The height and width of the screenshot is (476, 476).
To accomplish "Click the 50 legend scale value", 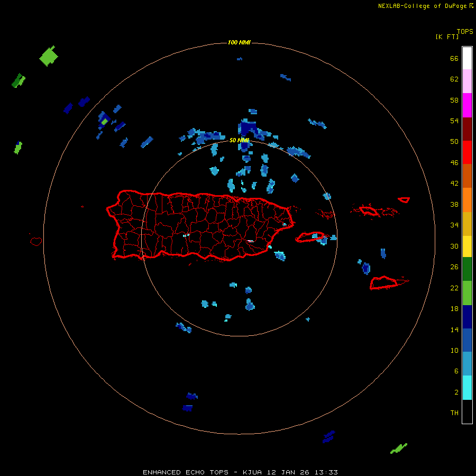I will pyautogui.click(x=454, y=141).
